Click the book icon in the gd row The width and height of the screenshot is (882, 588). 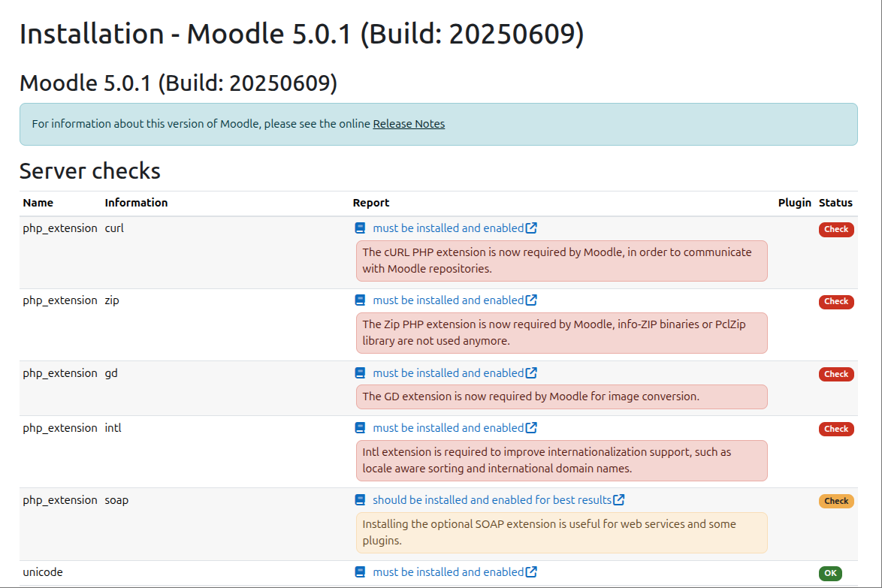click(360, 373)
